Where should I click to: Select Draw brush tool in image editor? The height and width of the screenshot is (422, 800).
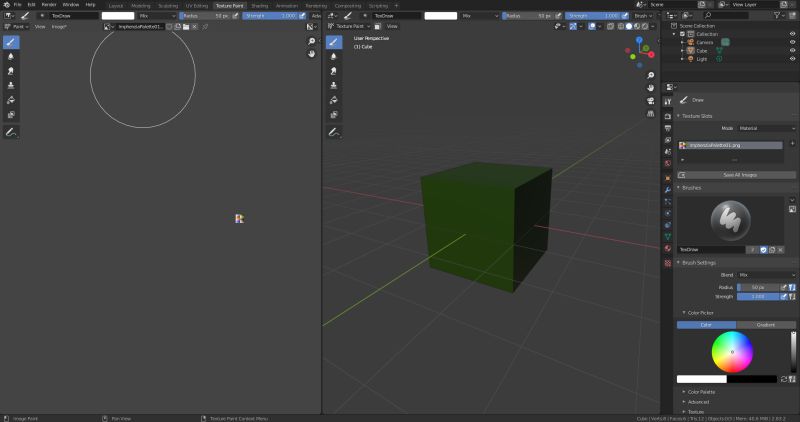pyautogui.click(x=11, y=42)
